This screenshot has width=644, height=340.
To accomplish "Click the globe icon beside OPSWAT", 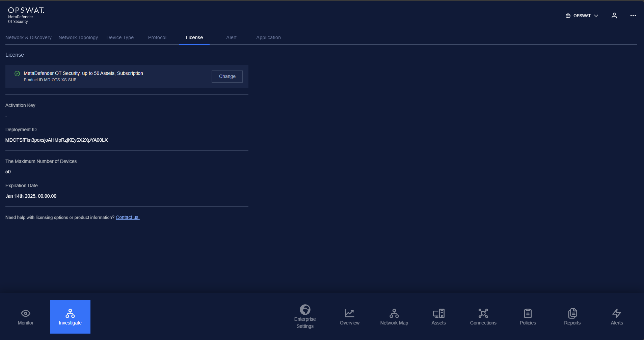I will [568, 16].
